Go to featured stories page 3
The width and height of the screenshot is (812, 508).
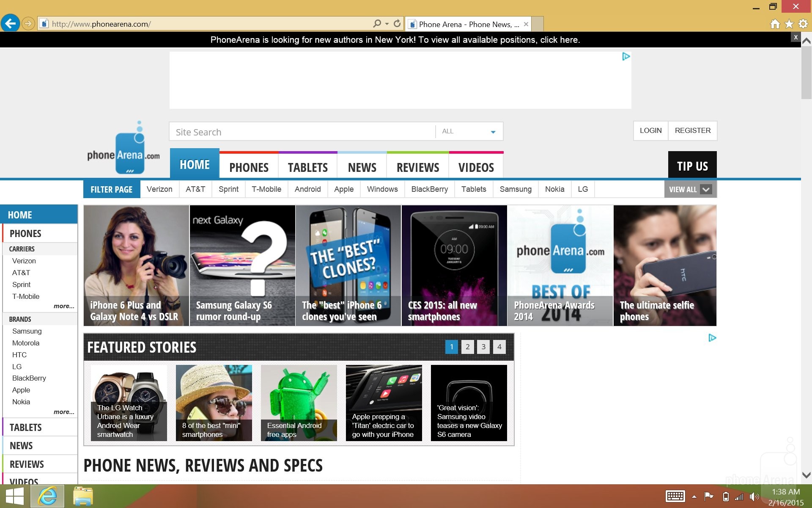click(x=483, y=347)
